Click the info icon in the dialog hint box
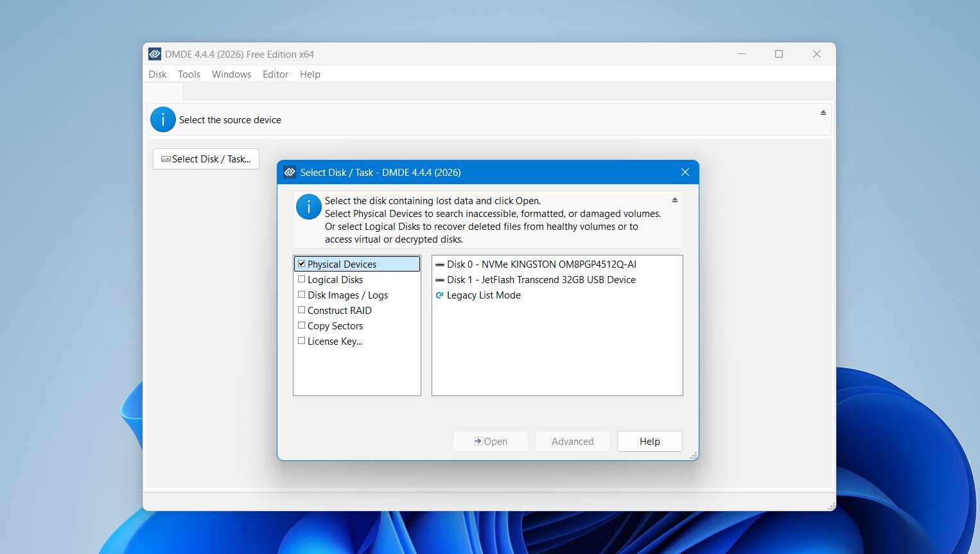This screenshot has width=980, height=554. (309, 207)
